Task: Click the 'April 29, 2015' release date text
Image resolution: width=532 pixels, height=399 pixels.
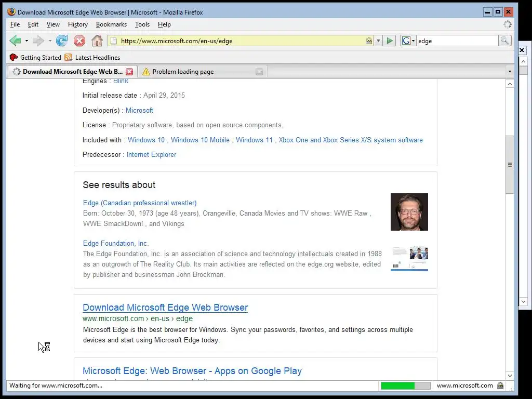Action: click(164, 96)
